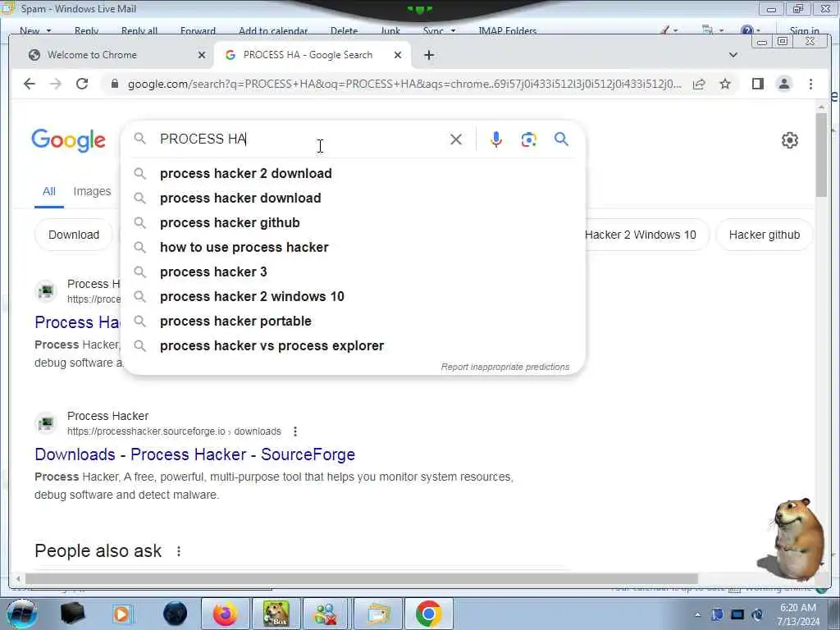The width and height of the screenshot is (840, 630).
Task: Share this page icon in address bar
Action: coord(699,84)
